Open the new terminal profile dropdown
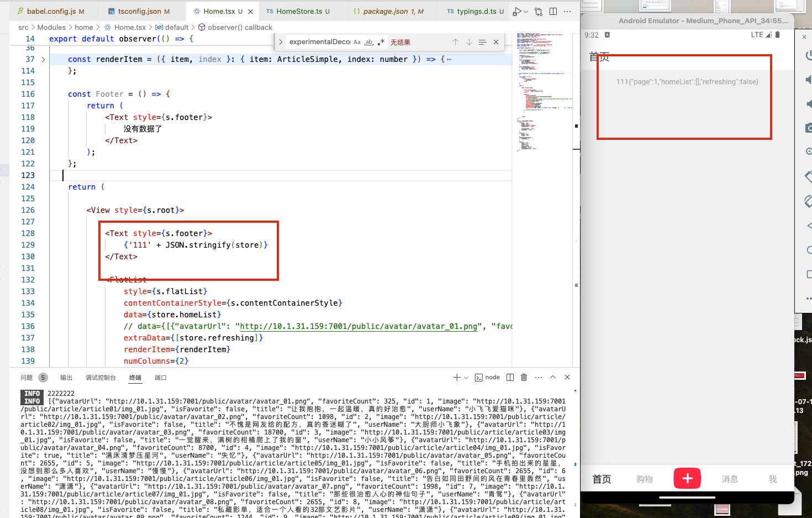This screenshot has width=812, height=518. pyautogui.click(x=466, y=378)
